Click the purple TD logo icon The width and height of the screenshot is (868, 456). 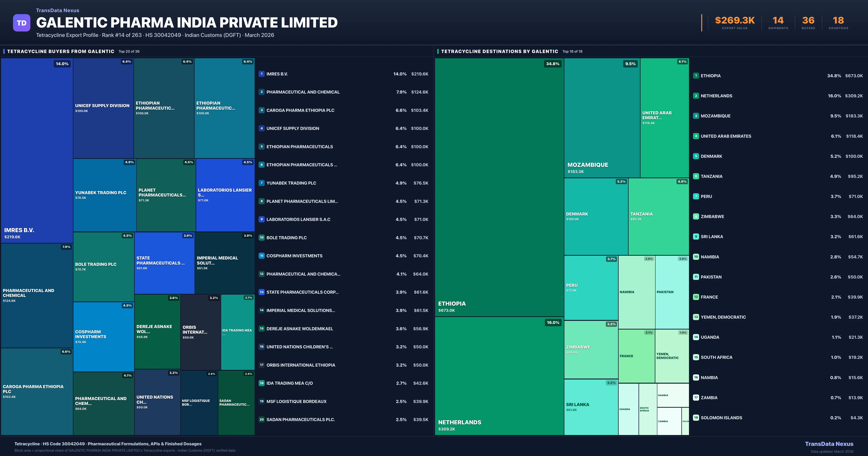pos(22,23)
